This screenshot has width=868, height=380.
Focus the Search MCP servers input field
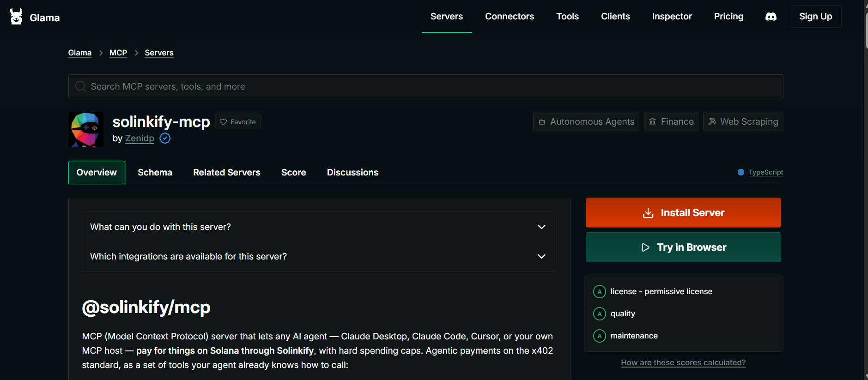(x=426, y=86)
